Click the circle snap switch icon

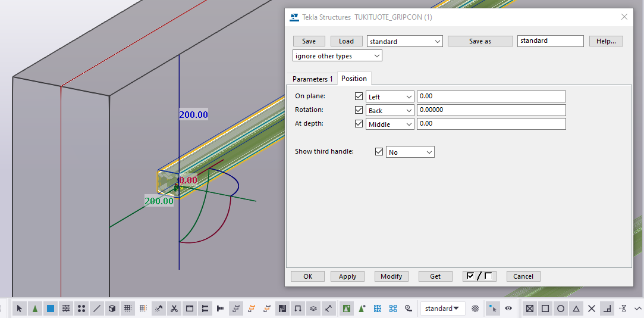click(x=561, y=308)
